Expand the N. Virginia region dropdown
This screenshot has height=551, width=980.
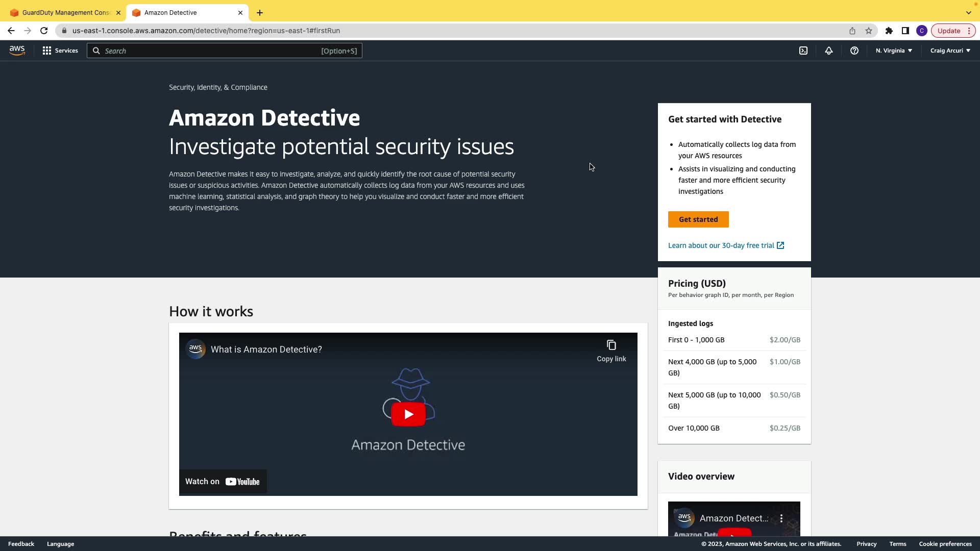894,51
